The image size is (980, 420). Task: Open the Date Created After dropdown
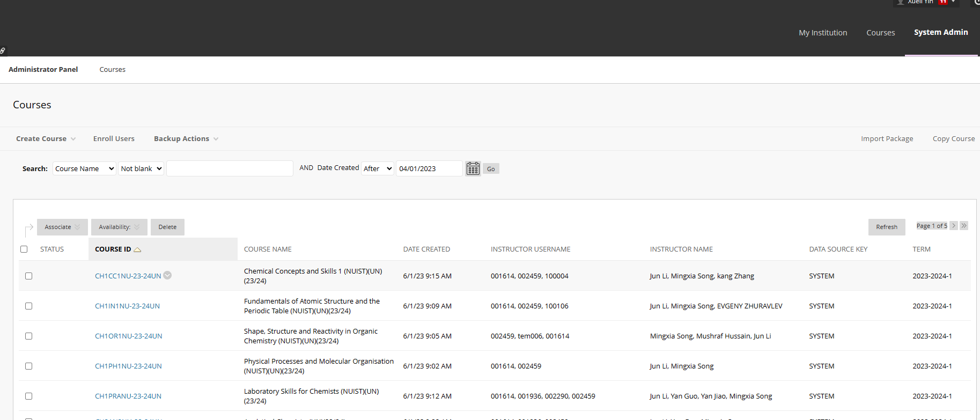click(x=378, y=168)
